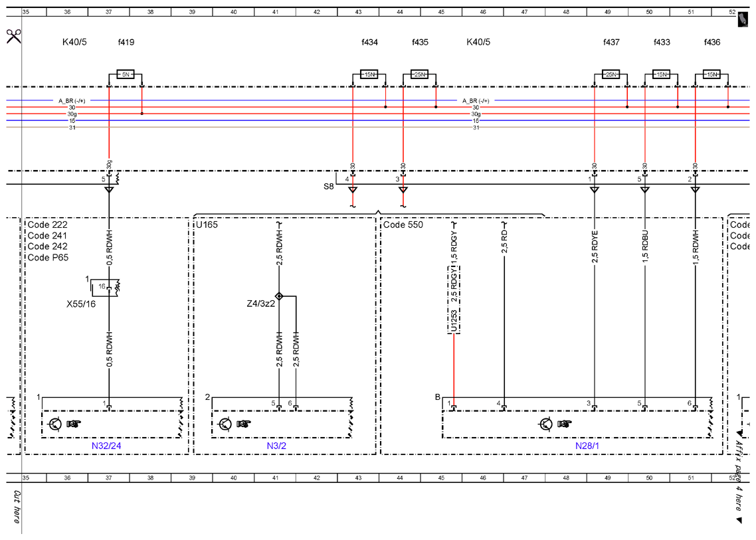Click the scissors cut icon
This screenshot has width=756, height=540.
point(13,36)
